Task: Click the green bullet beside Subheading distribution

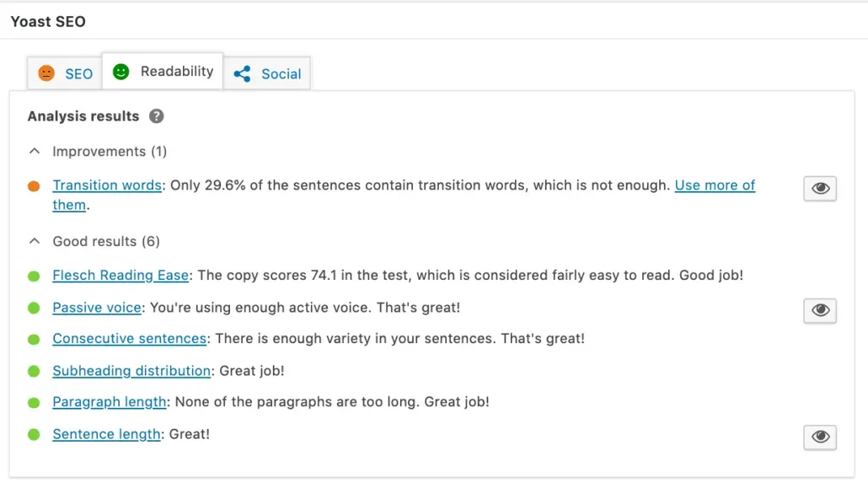Action: pyautogui.click(x=34, y=371)
